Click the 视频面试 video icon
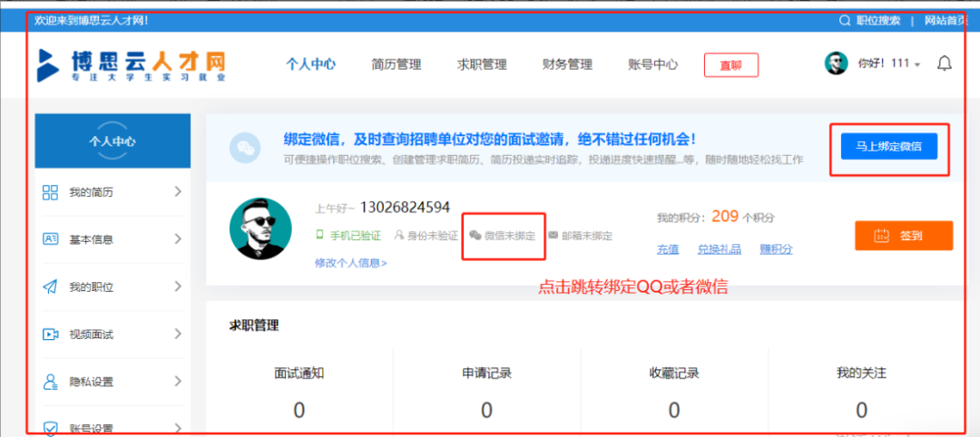980x437 pixels. coord(51,334)
